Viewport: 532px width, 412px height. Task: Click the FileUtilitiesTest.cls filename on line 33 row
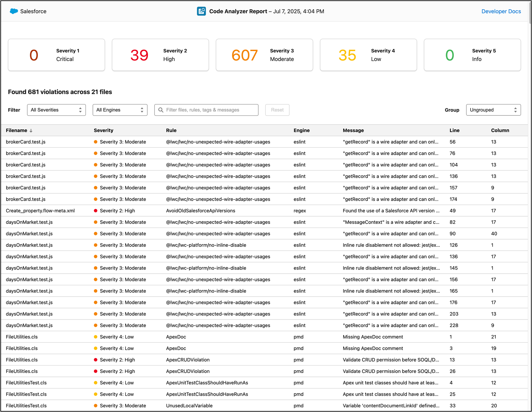(26, 405)
